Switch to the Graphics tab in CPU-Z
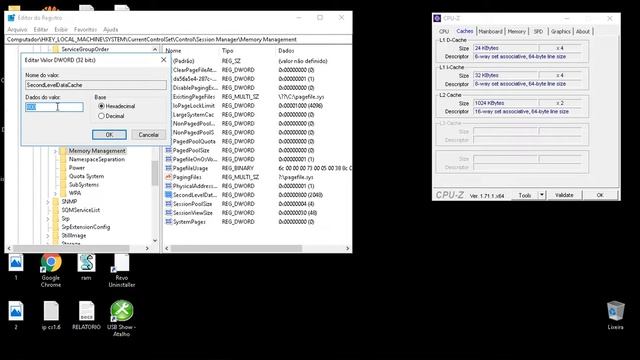Viewport: 640px width, 360px height. click(560, 31)
